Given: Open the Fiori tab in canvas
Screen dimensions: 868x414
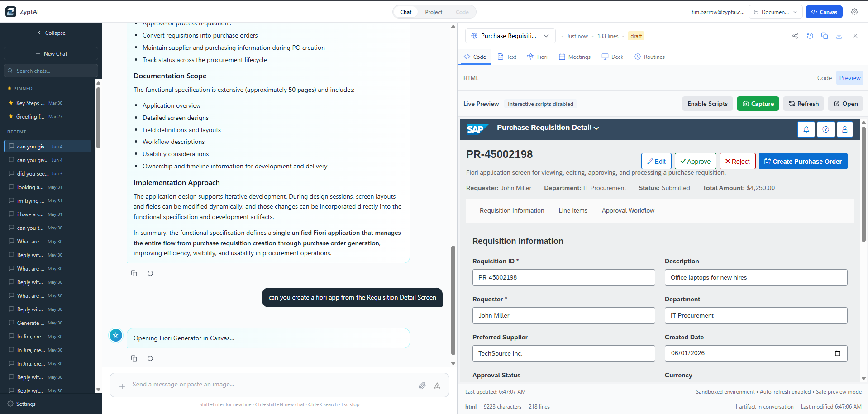Looking at the screenshot, I should click(x=537, y=57).
